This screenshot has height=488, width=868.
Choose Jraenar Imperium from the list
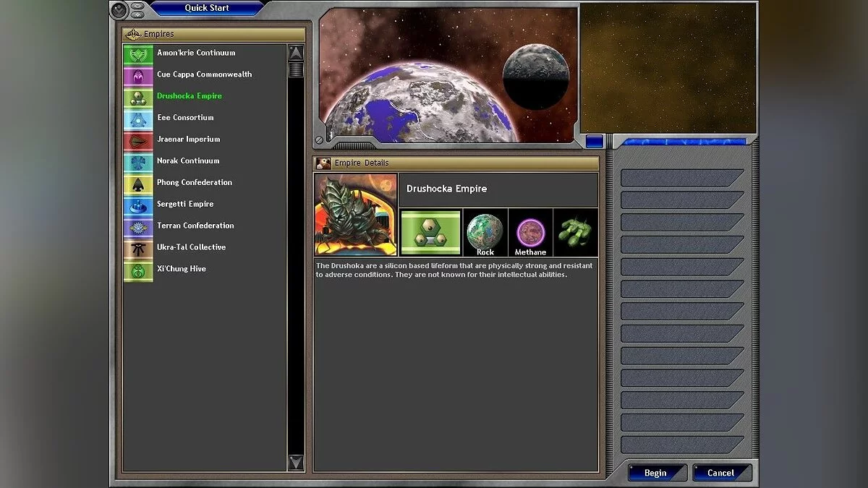tap(188, 140)
